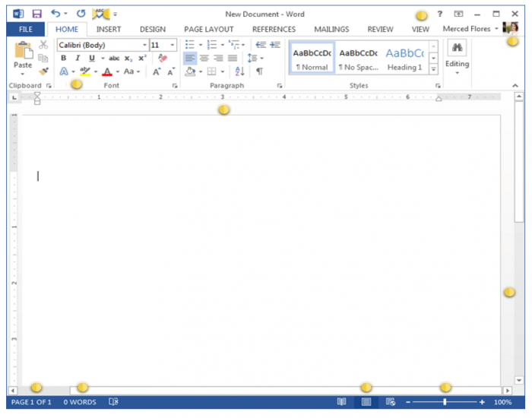Viewport: 532px width, 418px height.
Task: Click the vertical scrollbar down arrow
Action: pos(519,380)
